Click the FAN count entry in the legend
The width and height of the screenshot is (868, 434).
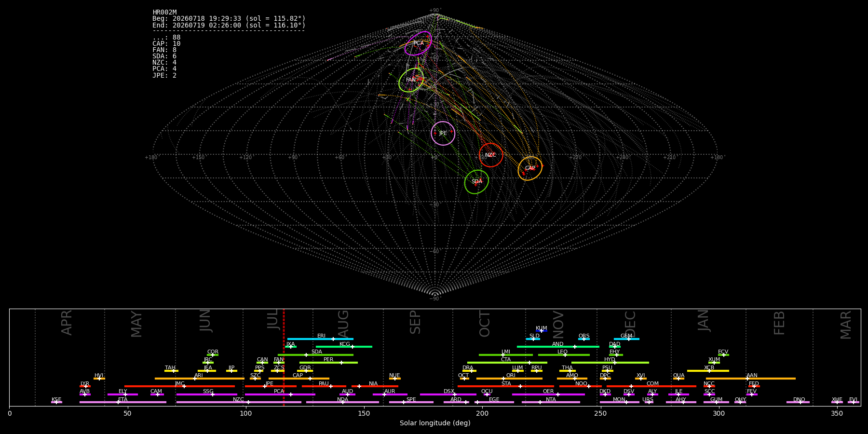(x=164, y=50)
